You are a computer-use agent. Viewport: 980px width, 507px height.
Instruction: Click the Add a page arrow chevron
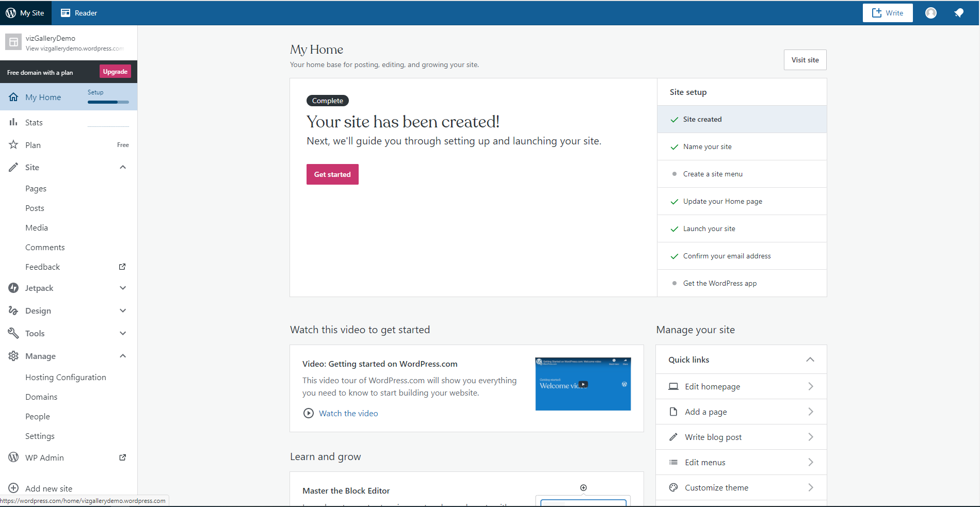pos(811,412)
